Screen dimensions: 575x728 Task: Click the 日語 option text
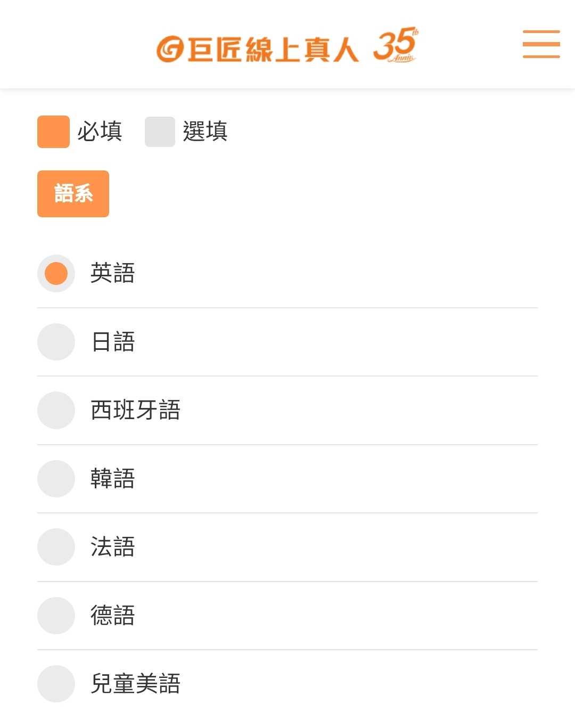point(113,342)
